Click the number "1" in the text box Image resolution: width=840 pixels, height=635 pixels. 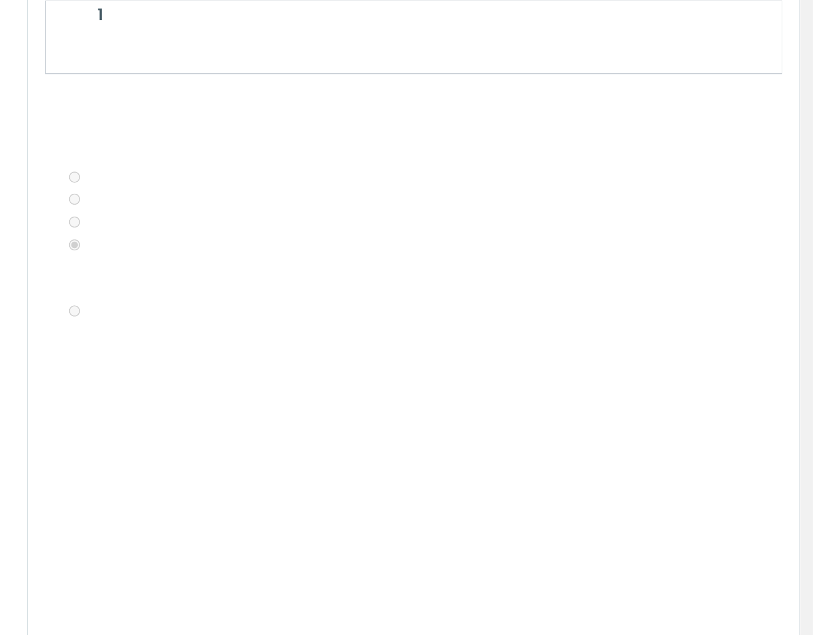(x=100, y=15)
